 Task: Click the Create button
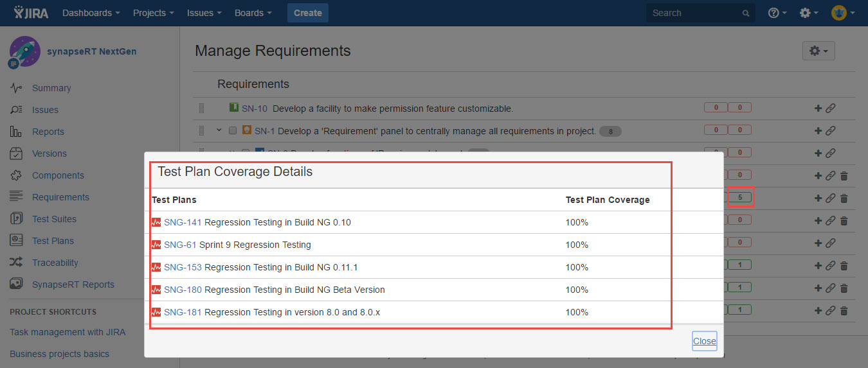pyautogui.click(x=308, y=13)
